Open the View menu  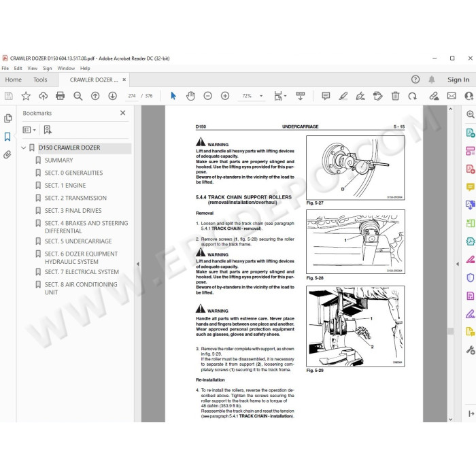pos(32,68)
